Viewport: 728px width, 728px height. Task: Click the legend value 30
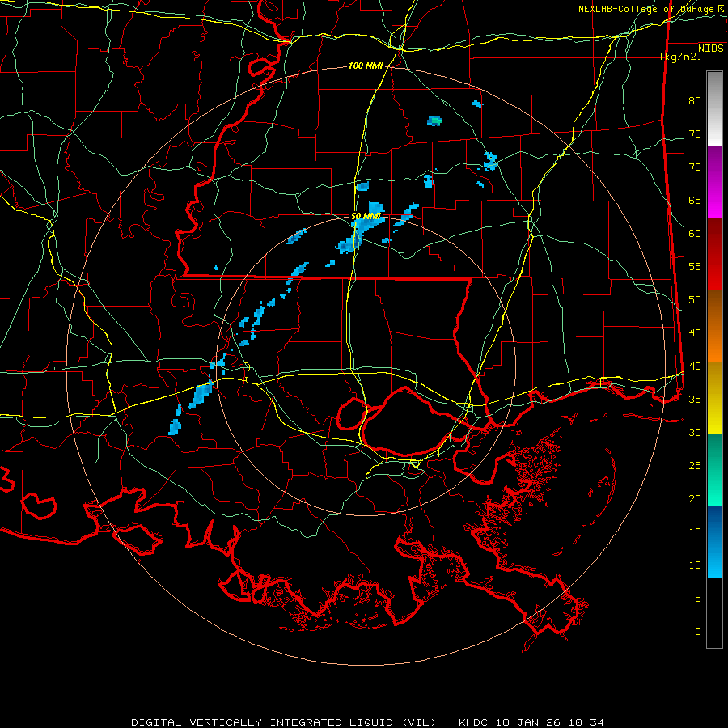695,432
